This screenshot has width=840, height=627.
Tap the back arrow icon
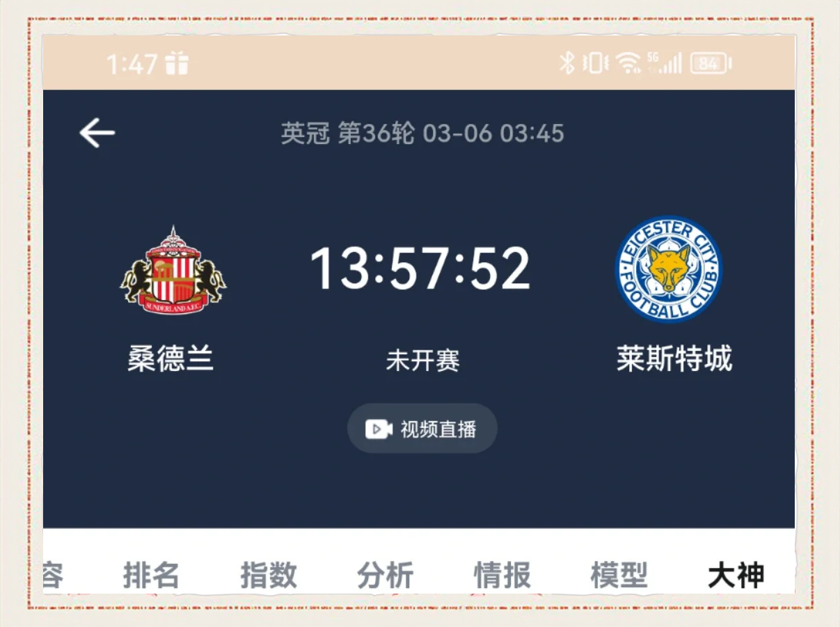click(x=97, y=132)
